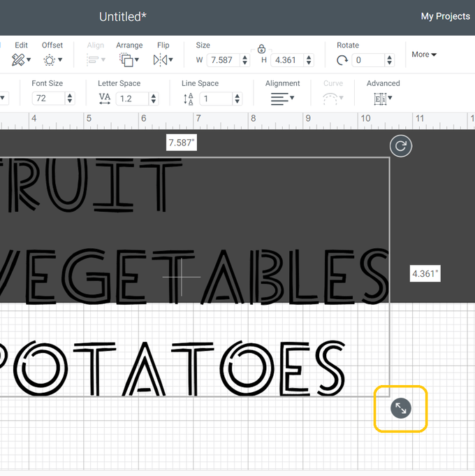The width and height of the screenshot is (475, 476).
Task: Expand the Arrange options
Action: pos(129,60)
